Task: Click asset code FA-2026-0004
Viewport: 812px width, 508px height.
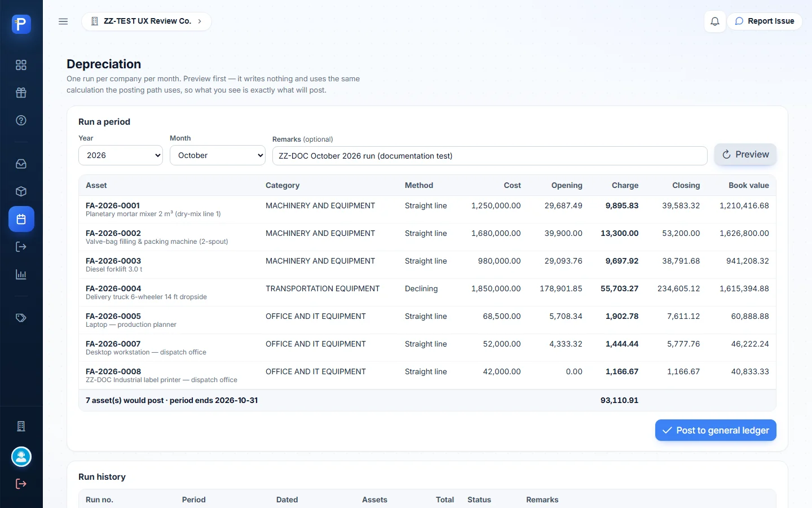Action: 113,288
